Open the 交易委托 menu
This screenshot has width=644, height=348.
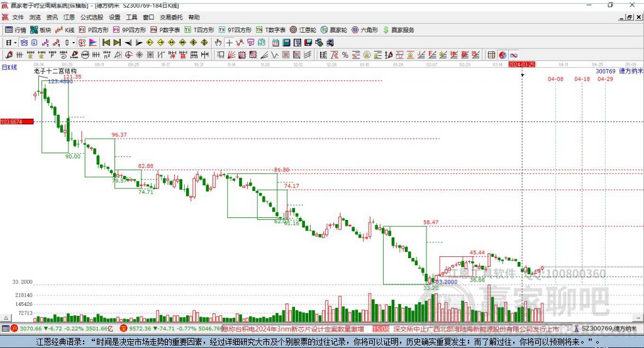[x=171, y=17]
